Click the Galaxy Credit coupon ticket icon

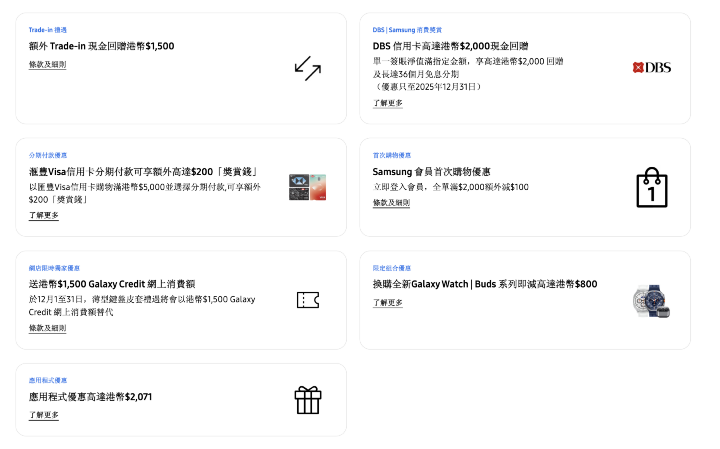(307, 300)
